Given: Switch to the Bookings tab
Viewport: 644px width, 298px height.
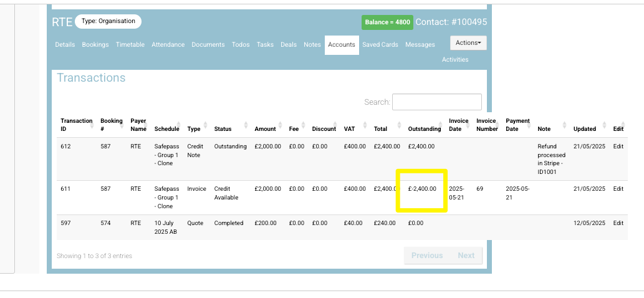Looking at the screenshot, I should pyautogui.click(x=95, y=45).
